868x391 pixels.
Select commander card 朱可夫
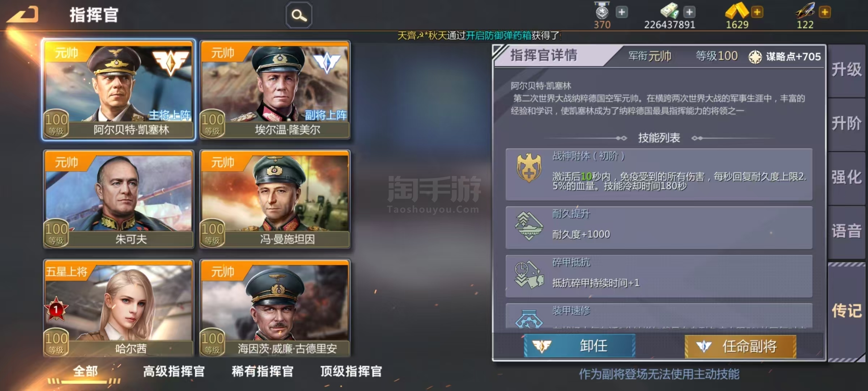pos(119,199)
